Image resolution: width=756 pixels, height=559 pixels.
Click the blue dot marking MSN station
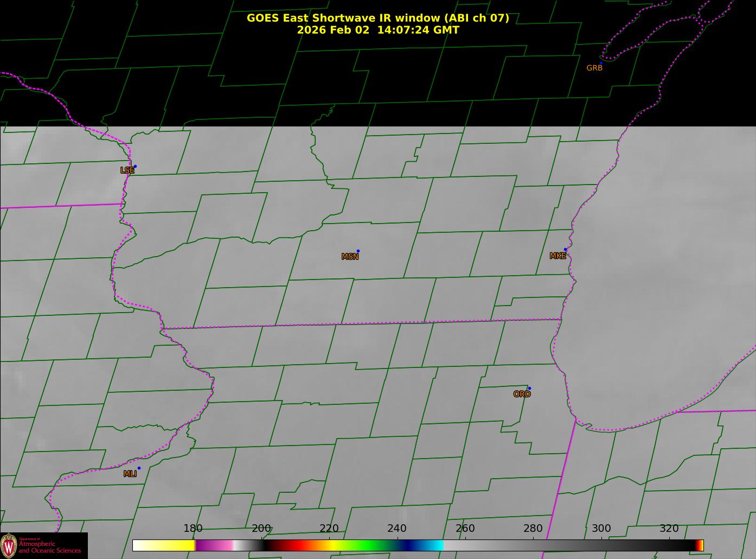358,251
